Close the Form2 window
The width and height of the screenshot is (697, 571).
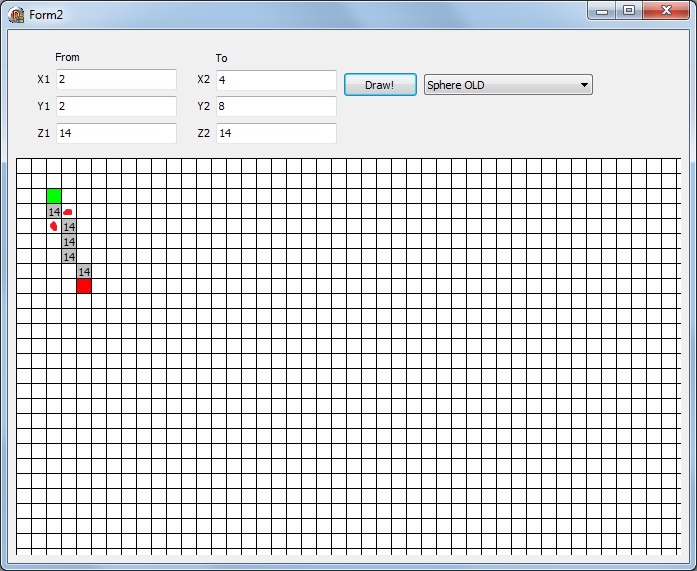665,11
